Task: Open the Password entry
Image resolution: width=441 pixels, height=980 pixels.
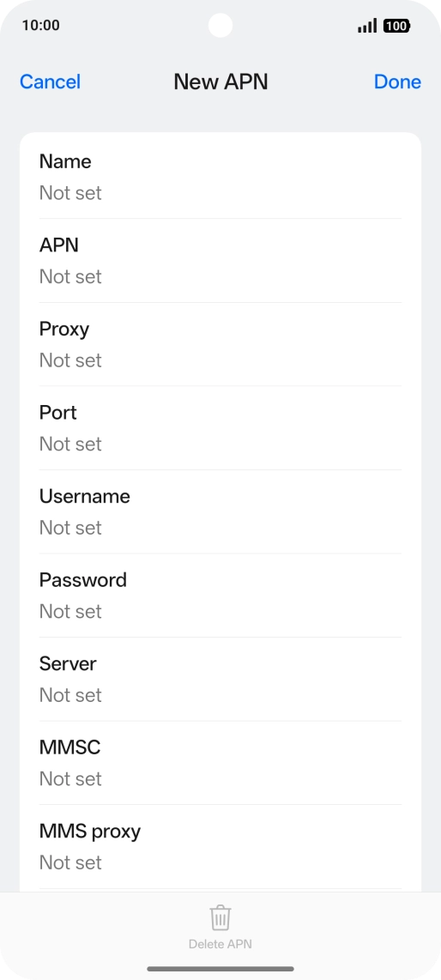Action: 220,596
